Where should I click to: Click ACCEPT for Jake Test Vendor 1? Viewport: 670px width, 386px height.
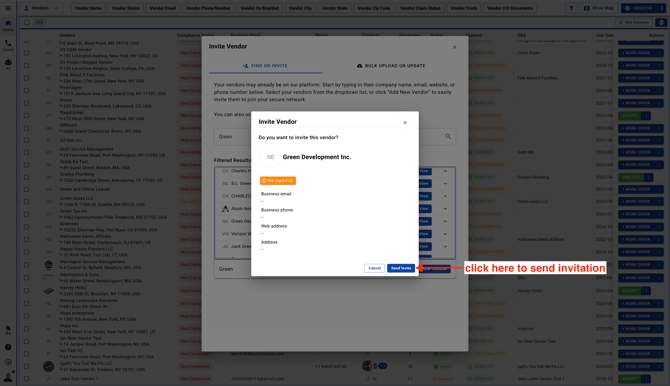coord(630,379)
